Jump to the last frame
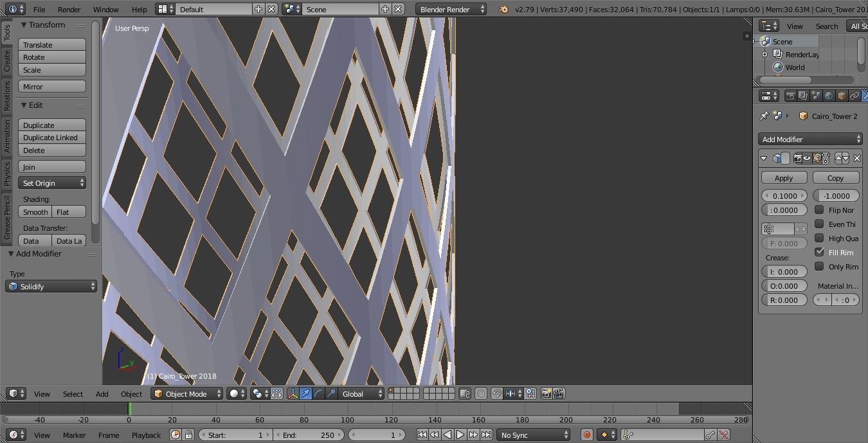The height and width of the screenshot is (443, 868). 487,435
